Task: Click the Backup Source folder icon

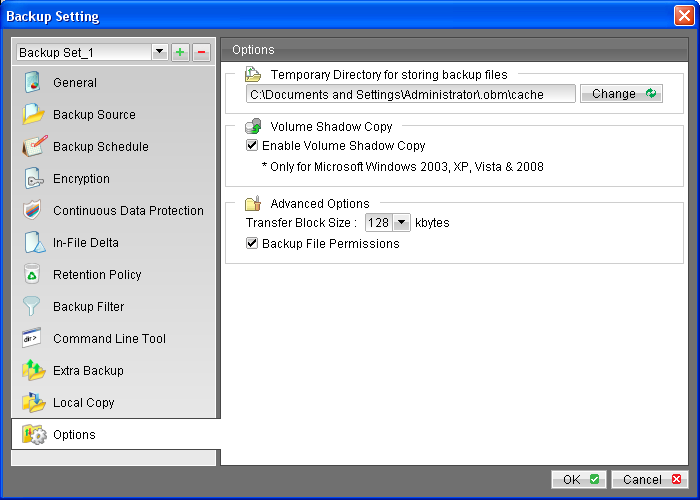Action: (33, 115)
